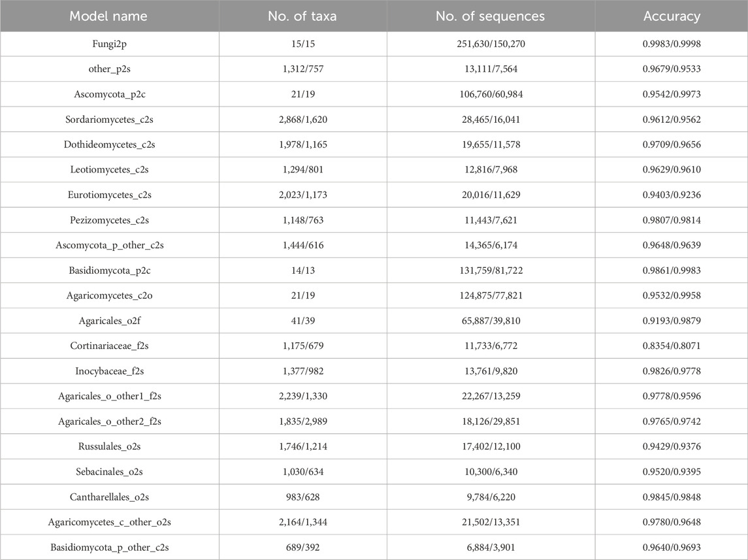748x560 pixels.
Task: Click the 'No. of taxa' column header
Action: tap(302, 16)
